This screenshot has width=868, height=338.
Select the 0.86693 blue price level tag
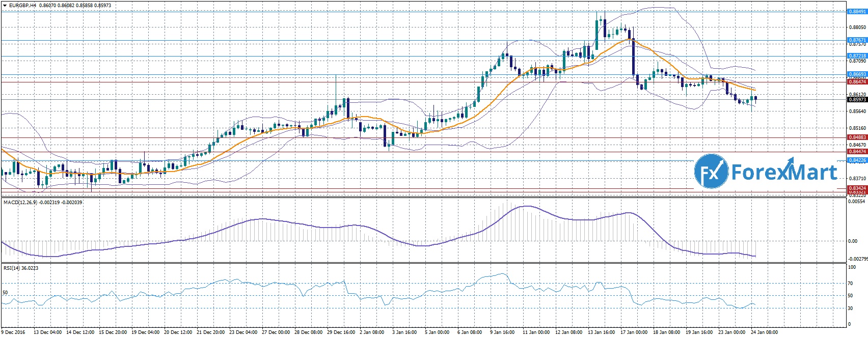(857, 74)
